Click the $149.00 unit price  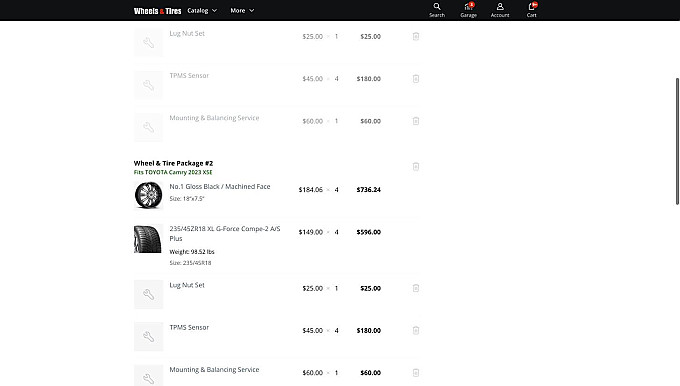click(311, 232)
